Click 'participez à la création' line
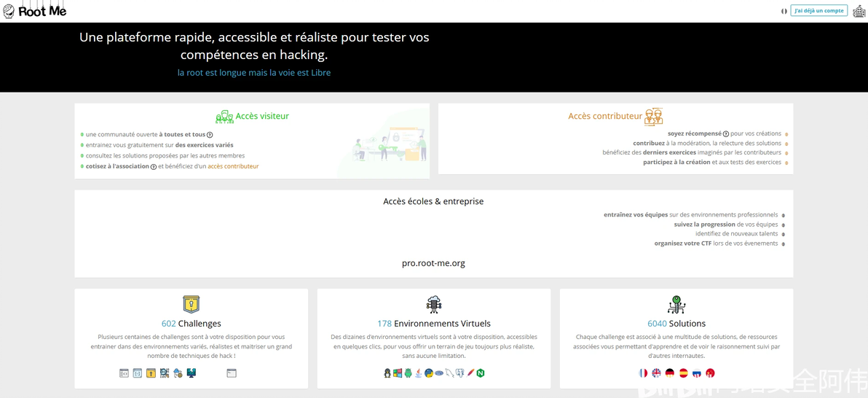 [712, 162]
